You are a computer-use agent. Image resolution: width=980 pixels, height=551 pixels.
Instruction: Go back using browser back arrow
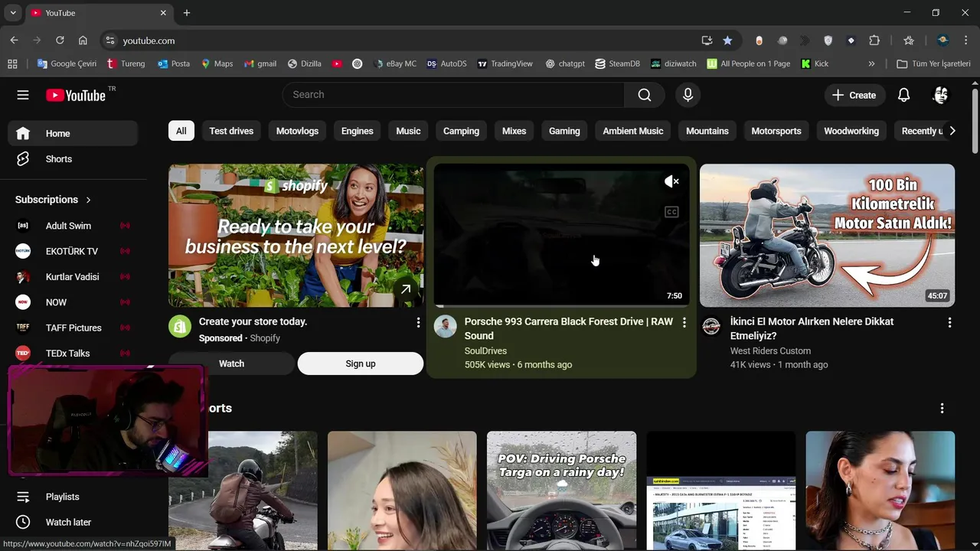[x=14, y=41]
